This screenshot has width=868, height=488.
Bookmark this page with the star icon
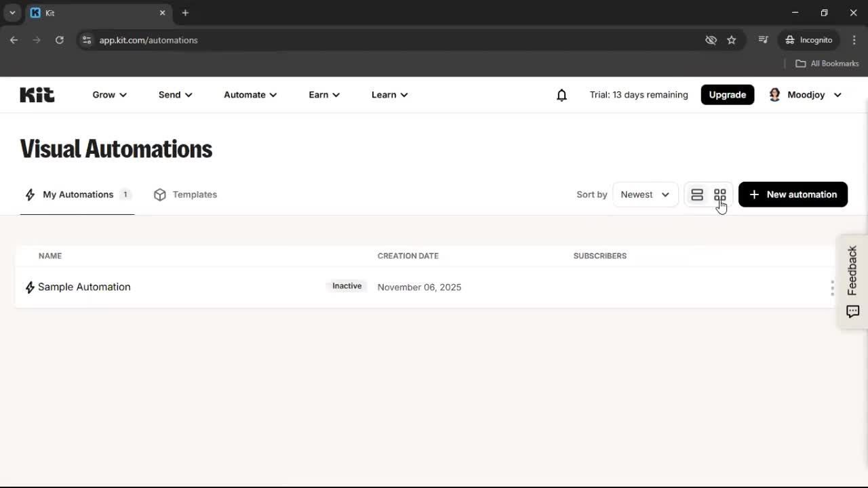coord(732,40)
